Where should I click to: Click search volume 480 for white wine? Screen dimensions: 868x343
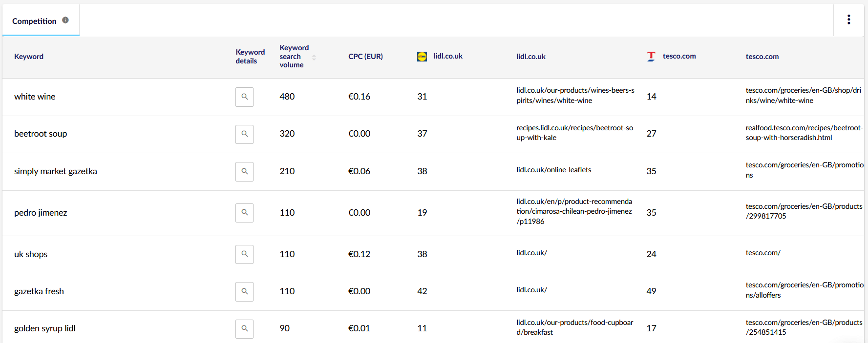pos(287,97)
